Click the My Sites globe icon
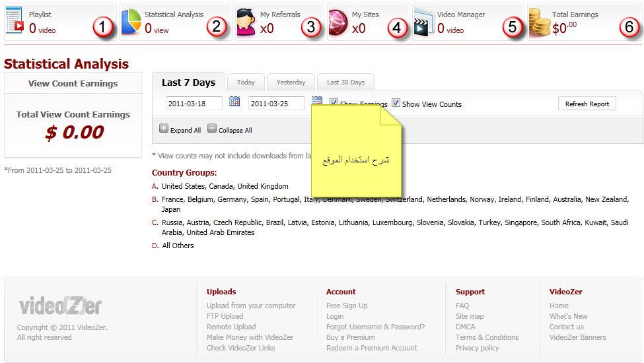 coord(338,22)
